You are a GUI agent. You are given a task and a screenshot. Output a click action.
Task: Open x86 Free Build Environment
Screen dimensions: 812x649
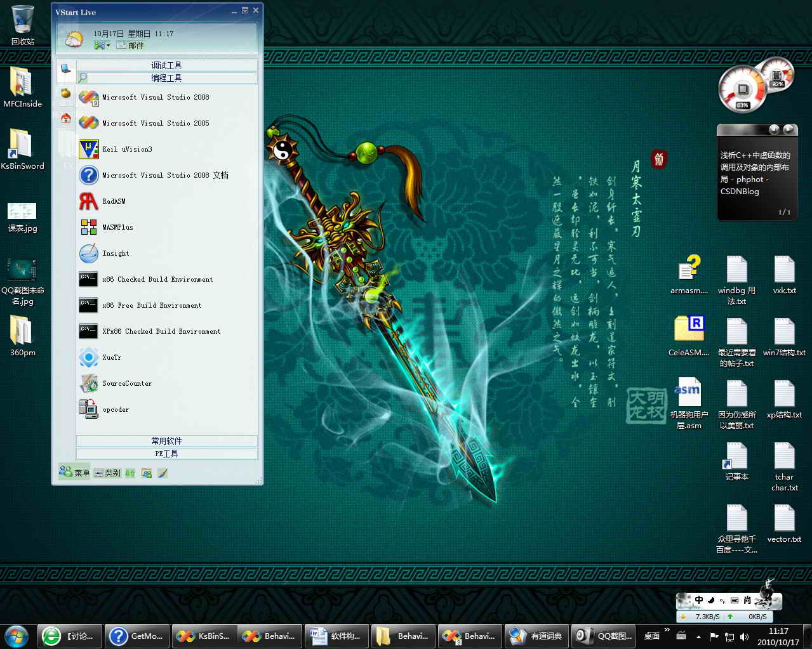pos(168,306)
